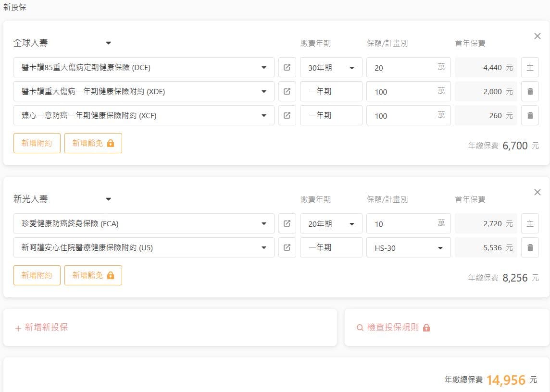Delete the 臻心一意防癌 (XCF) rider row
The height and width of the screenshot is (392, 550).
coord(530,115)
